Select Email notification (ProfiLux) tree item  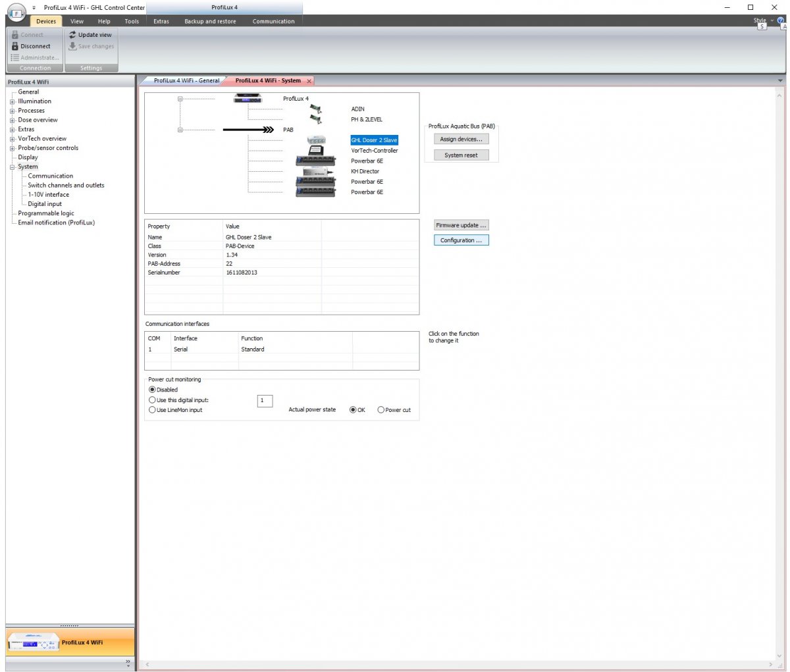pos(56,222)
